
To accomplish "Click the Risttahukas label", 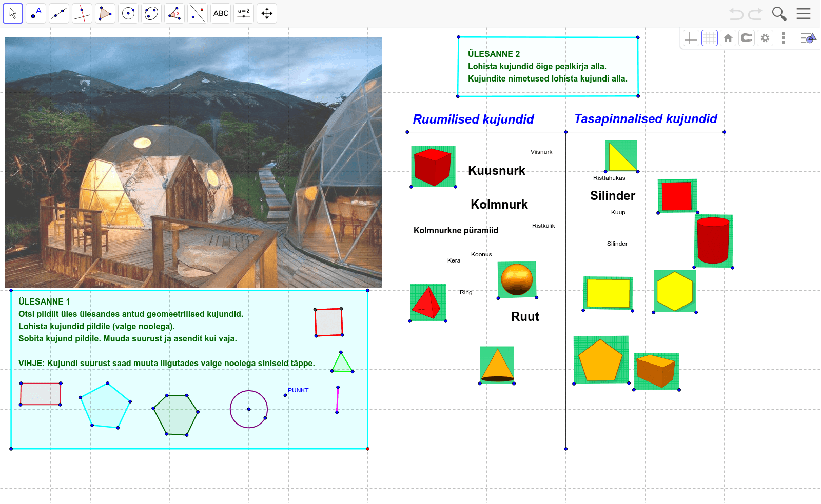I will (609, 178).
